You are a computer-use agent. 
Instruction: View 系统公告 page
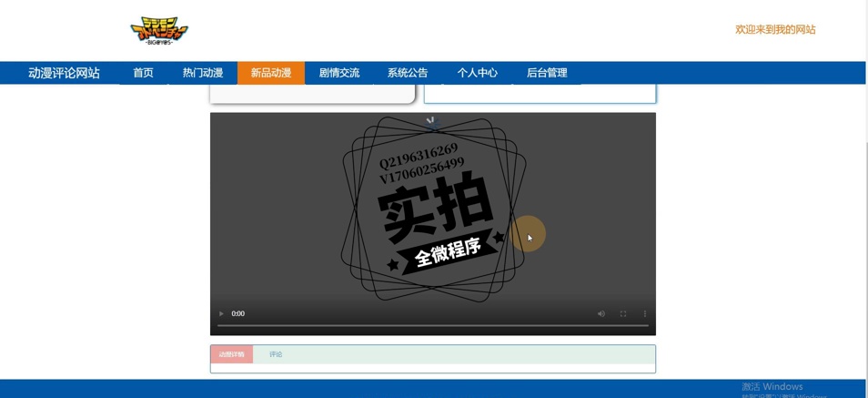[408, 73]
